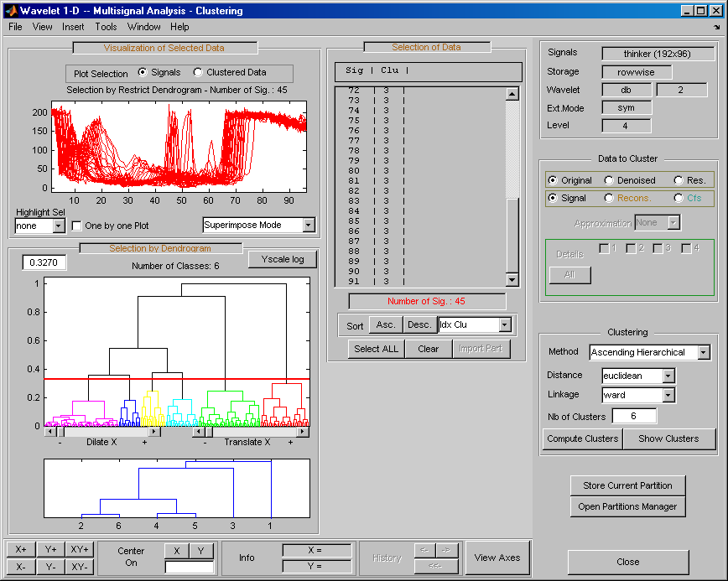This screenshot has width=728, height=581.
Task: Click the Nb of Clusters input field
Action: tap(634, 416)
